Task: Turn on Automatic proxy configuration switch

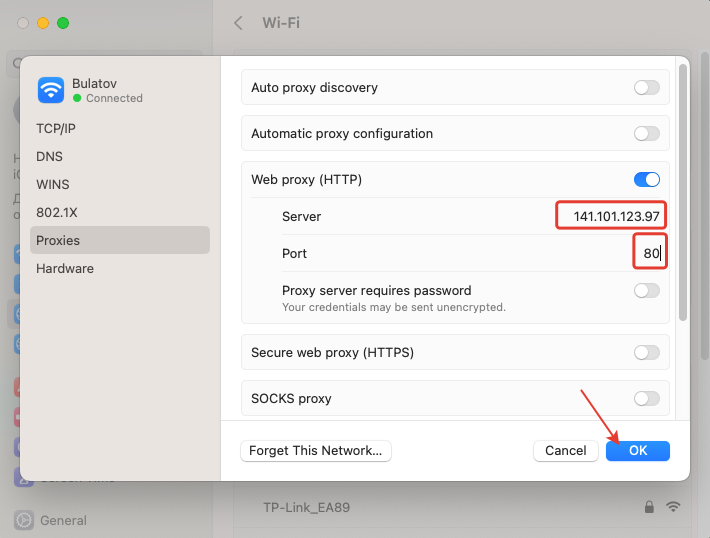Action: pos(646,134)
